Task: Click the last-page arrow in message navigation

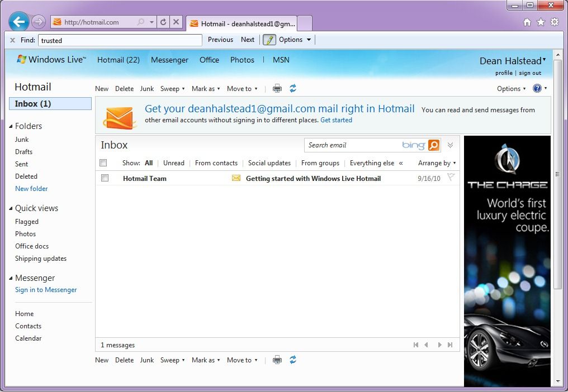Action: [451, 345]
